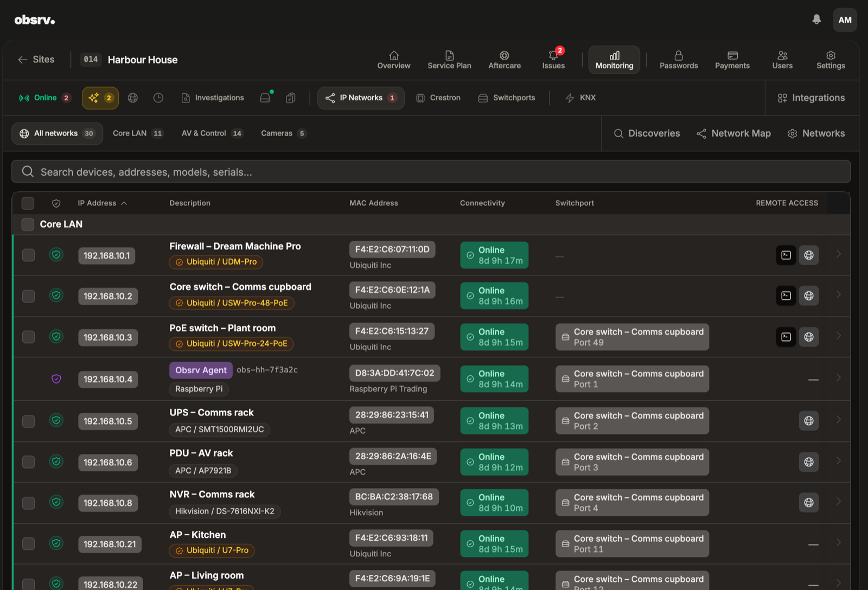This screenshot has height=590, width=868.
Task: Open the globe icon in monitoring toolbar
Action: click(133, 98)
